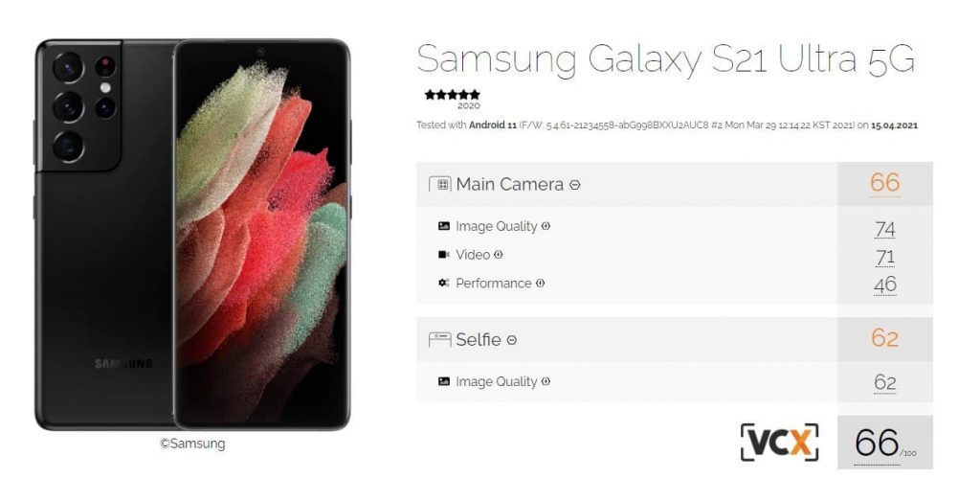Open info icon beside Selfie Image Quality
The width and height of the screenshot is (980, 501).
(x=546, y=381)
